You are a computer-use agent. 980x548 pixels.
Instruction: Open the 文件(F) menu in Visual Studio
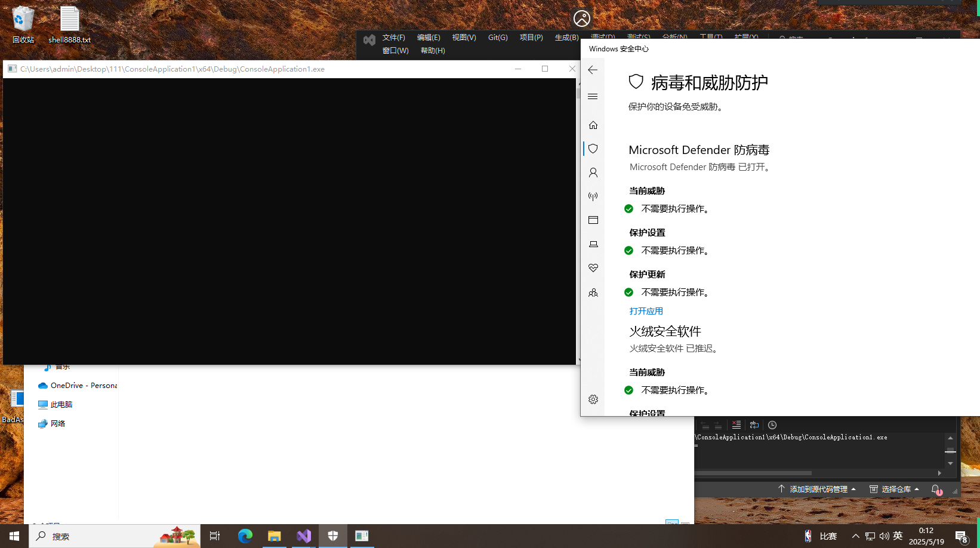pyautogui.click(x=393, y=38)
